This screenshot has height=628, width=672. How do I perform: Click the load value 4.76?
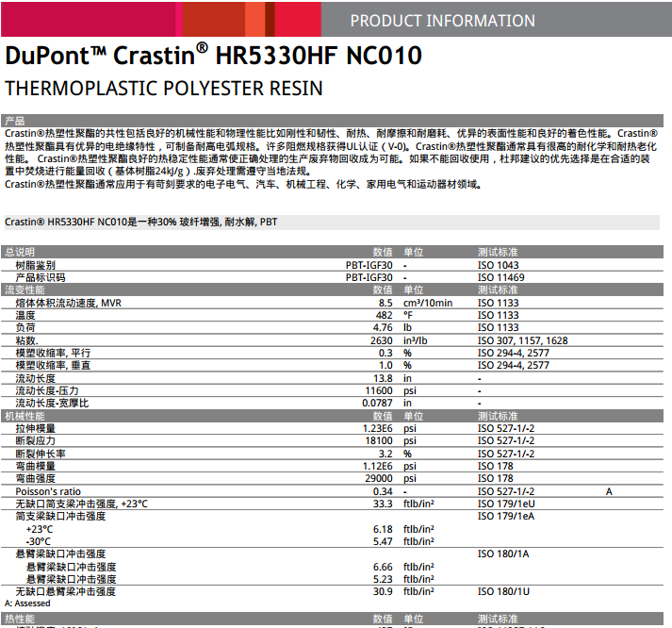coord(384,327)
